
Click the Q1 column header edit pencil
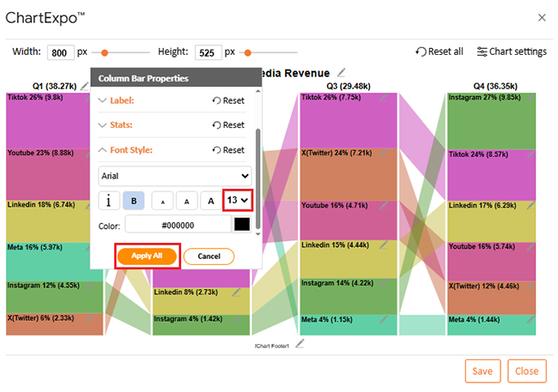pos(84,87)
